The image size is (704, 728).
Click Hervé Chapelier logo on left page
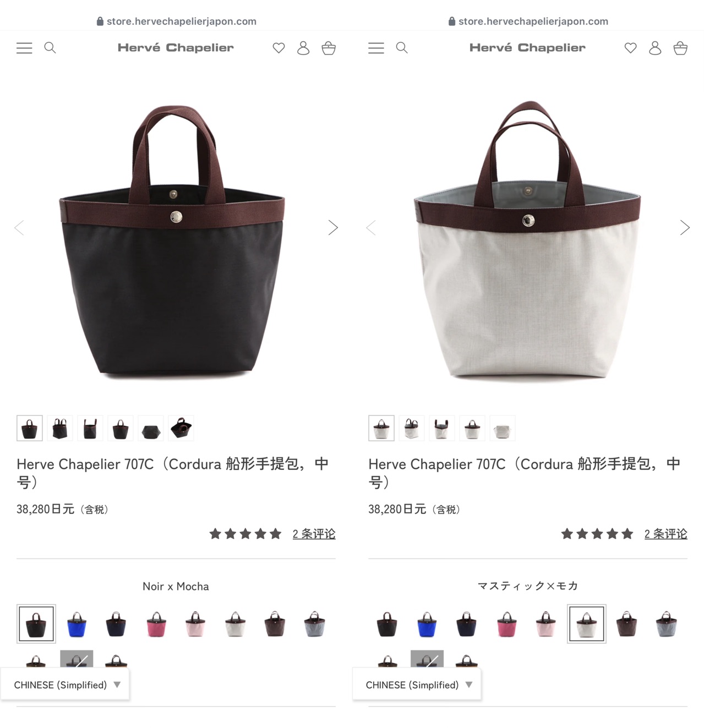point(176,48)
